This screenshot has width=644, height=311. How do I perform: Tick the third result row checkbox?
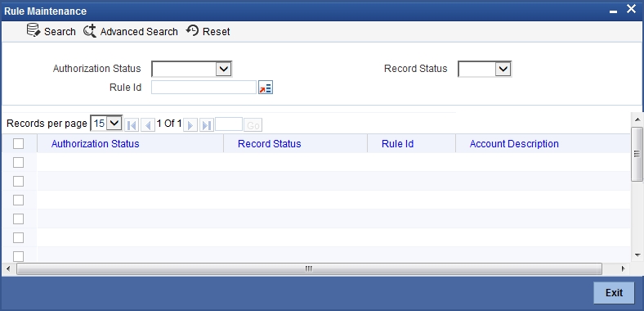[x=19, y=200]
